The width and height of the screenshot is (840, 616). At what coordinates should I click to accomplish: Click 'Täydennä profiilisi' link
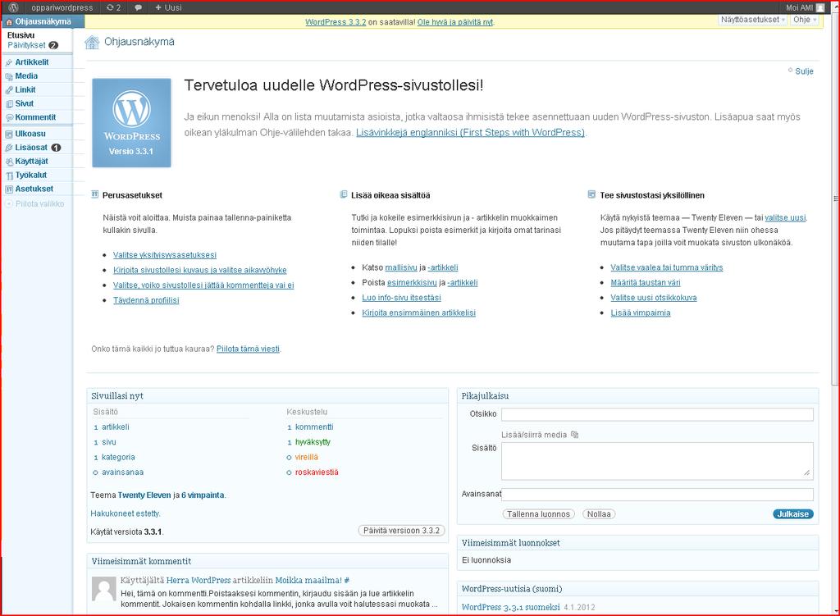tap(146, 300)
